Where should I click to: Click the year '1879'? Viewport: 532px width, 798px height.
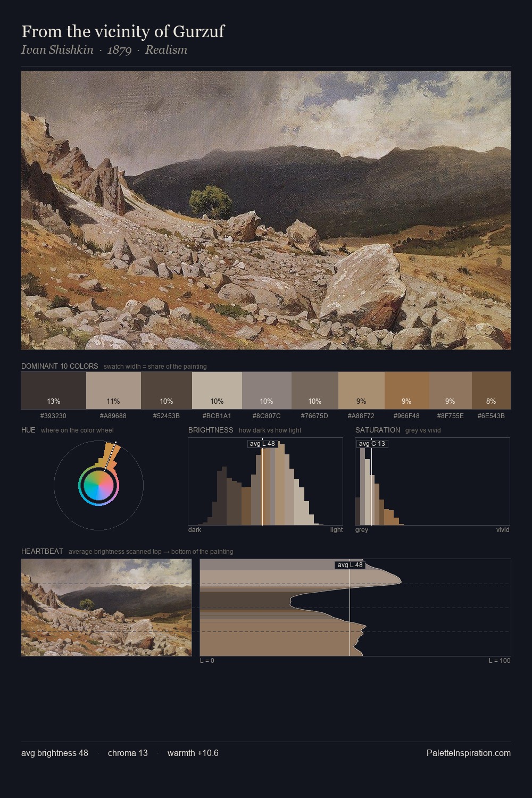[119, 50]
